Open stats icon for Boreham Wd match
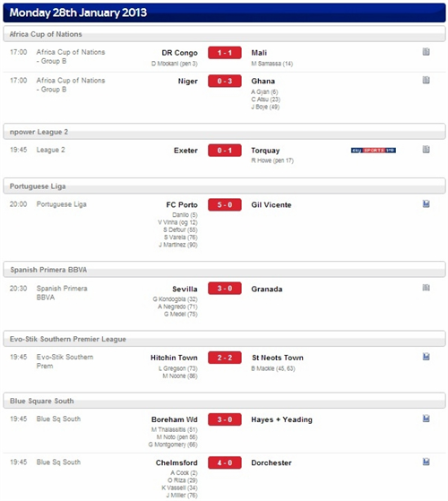This screenshot has height=501, width=448. click(x=426, y=419)
